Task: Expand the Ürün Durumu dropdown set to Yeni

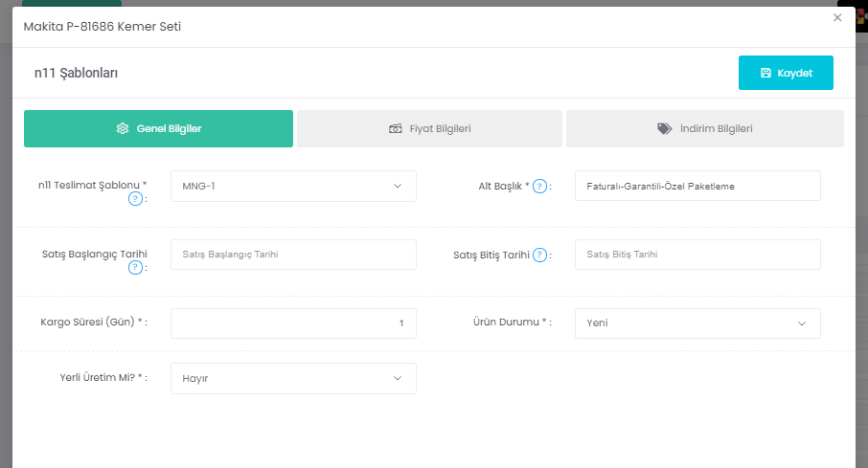Action: point(697,323)
